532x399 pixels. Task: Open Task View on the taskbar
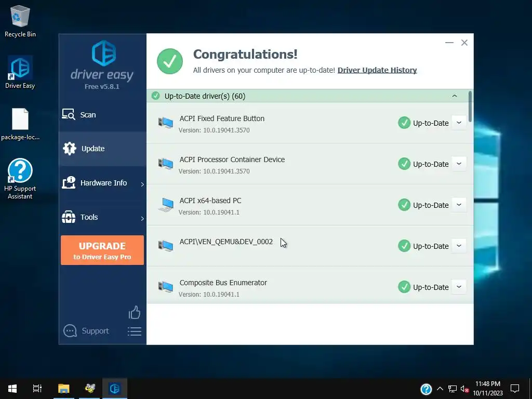(x=37, y=389)
